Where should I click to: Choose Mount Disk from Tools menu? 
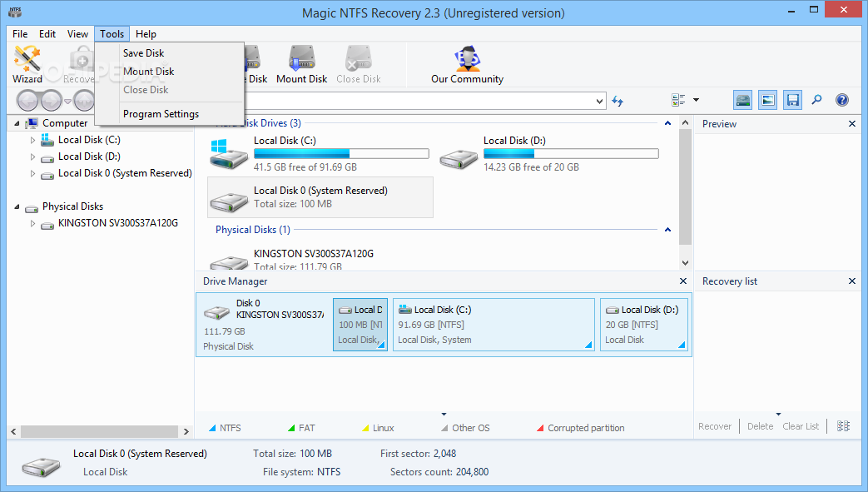170,72
